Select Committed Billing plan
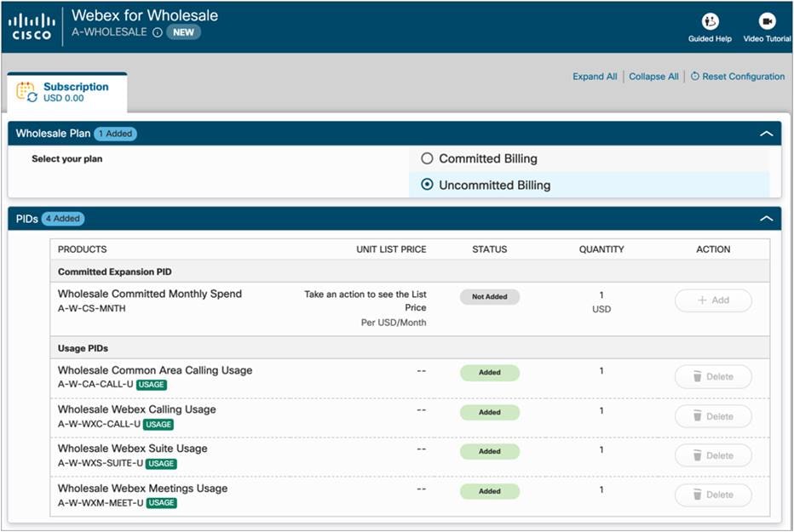The width and height of the screenshot is (794, 532). (x=427, y=158)
